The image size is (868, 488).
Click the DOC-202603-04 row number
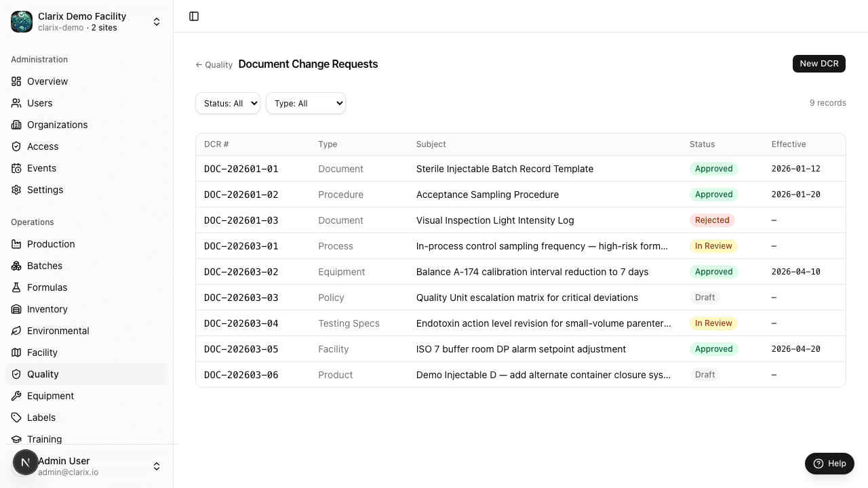pyautogui.click(x=241, y=323)
